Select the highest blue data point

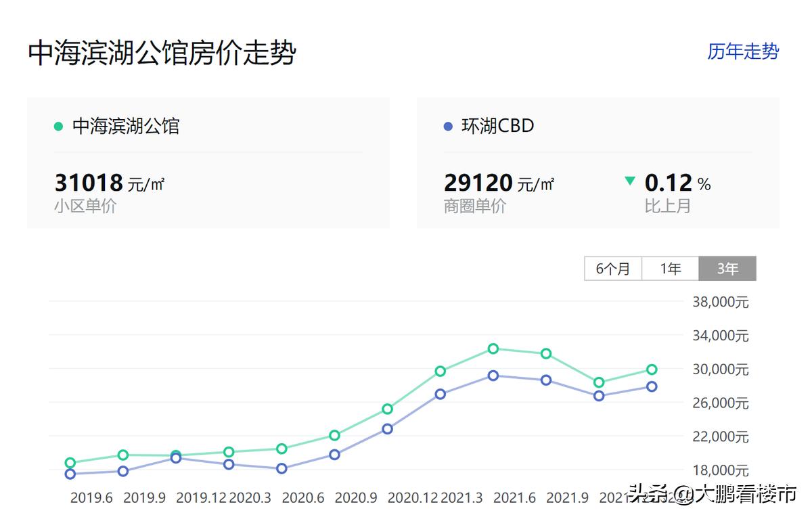pyautogui.click(x=493, y=376)
